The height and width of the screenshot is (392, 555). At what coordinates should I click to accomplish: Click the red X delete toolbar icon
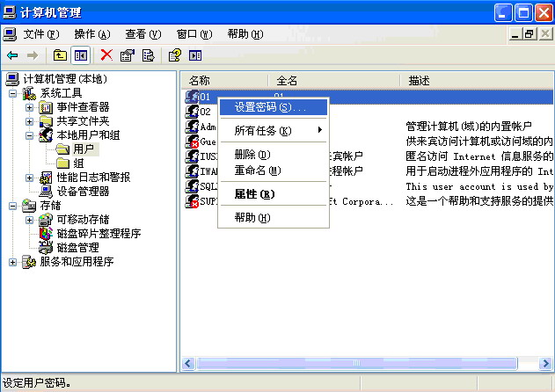[x=106, y=55]
